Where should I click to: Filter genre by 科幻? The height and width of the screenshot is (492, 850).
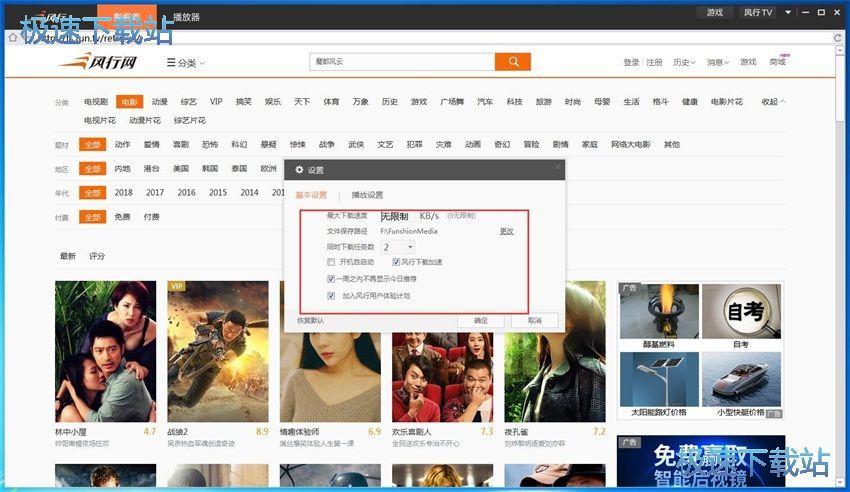(x=239, y=144)
